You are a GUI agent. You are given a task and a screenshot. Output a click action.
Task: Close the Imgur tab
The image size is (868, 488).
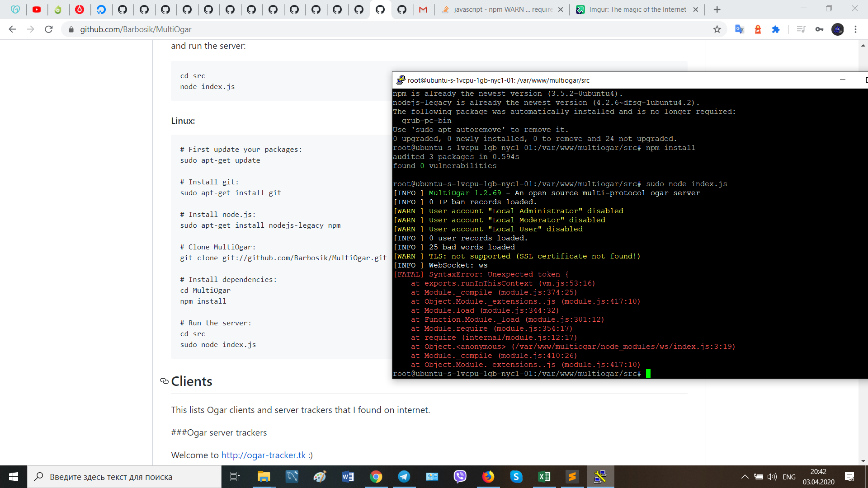[x=695, y=9]
